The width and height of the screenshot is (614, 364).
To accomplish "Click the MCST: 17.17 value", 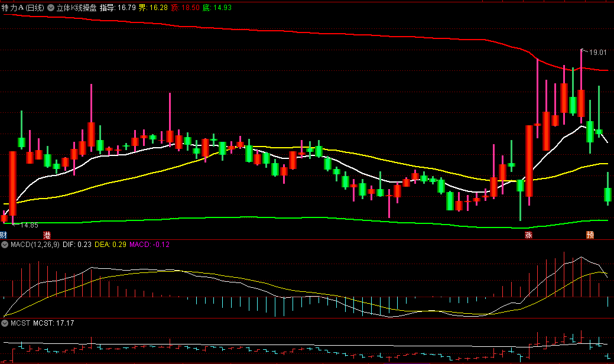I will click(x=54, y=323).
